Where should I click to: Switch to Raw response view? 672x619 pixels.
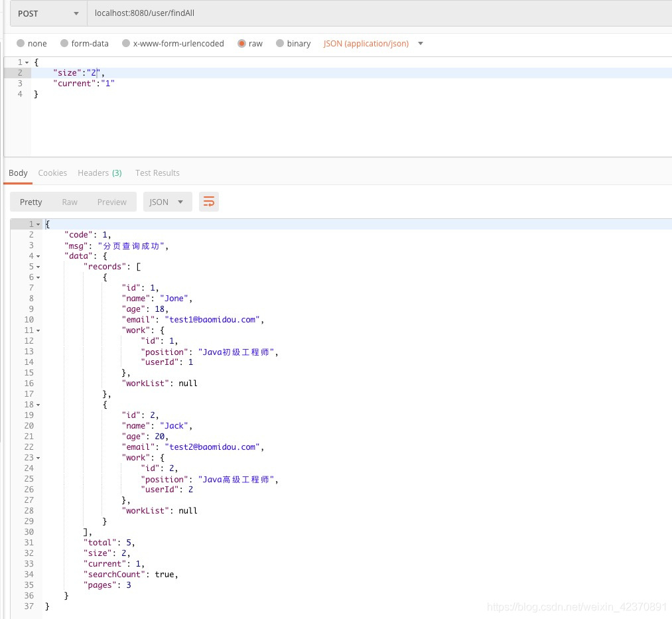(x=70, y=202)
